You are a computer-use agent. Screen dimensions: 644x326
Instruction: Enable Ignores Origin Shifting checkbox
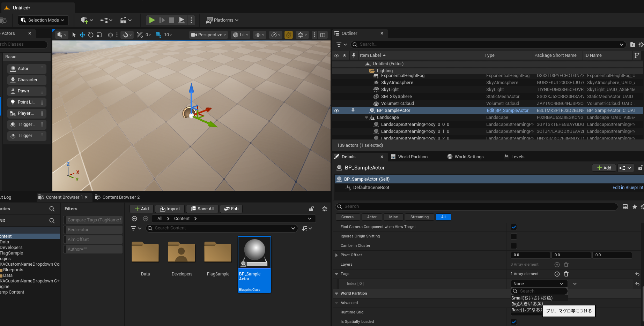(513, 236)
